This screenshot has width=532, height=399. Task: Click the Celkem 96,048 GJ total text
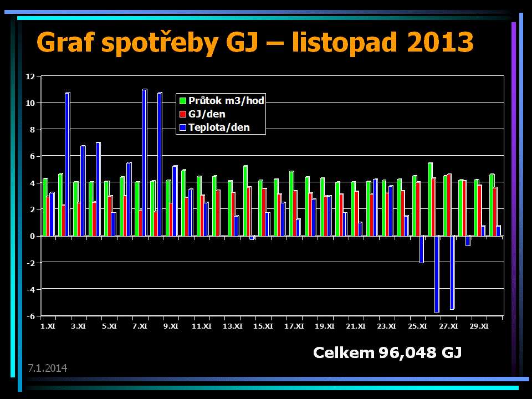[x=387, y=352]
